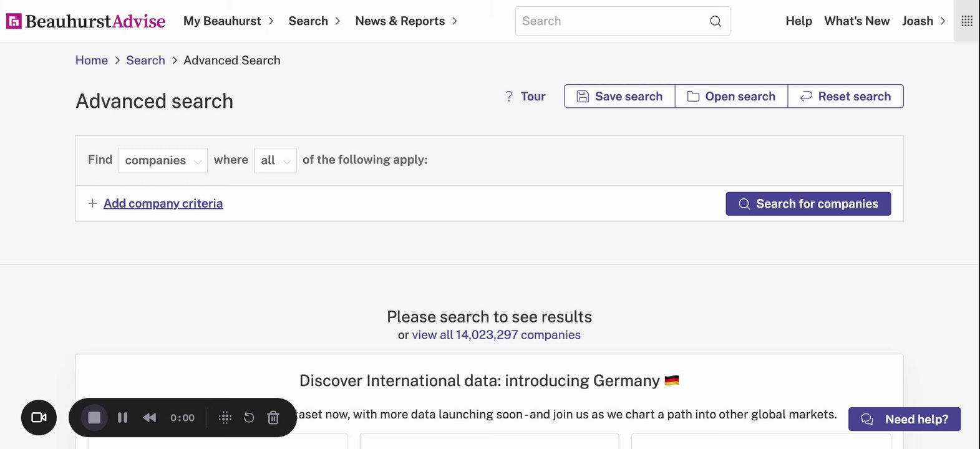Restart the recording with the circular arrow

pyautogui.click(x=249, y=418)
